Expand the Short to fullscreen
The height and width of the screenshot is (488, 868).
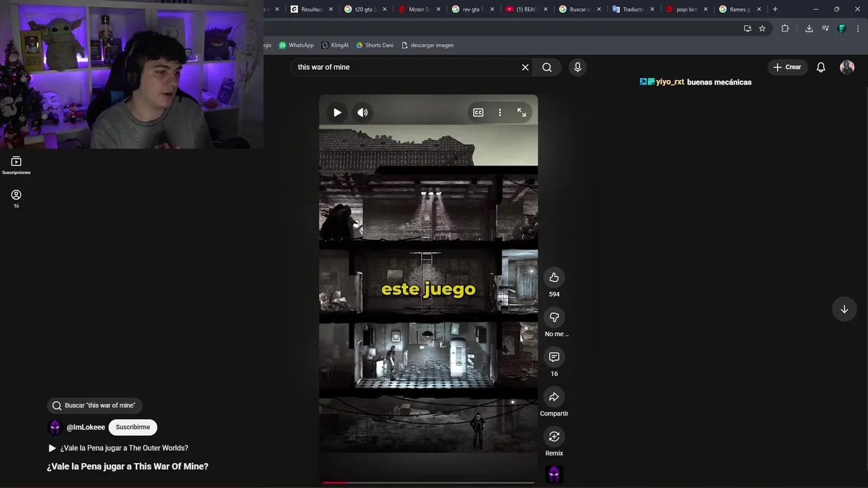521,113
